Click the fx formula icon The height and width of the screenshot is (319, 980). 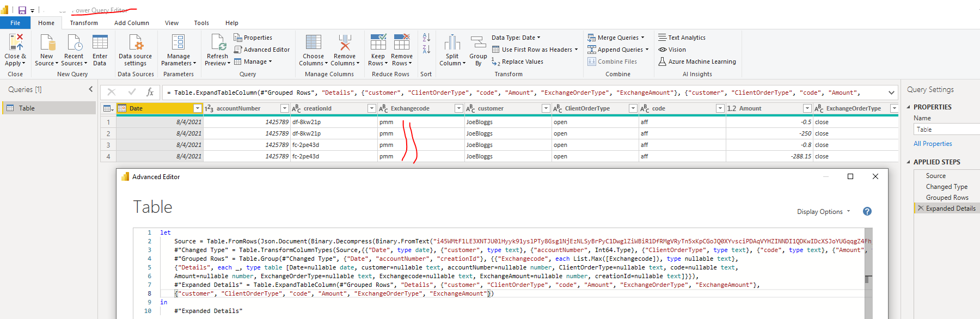150,93
